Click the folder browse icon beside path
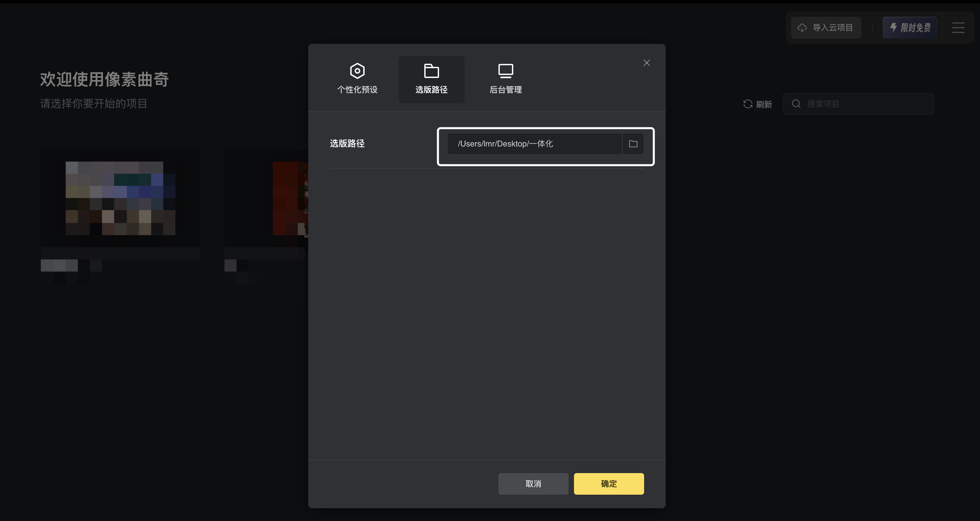Image resolution: width=980 pixels, height=521 pixels. [x=633, y=144]
